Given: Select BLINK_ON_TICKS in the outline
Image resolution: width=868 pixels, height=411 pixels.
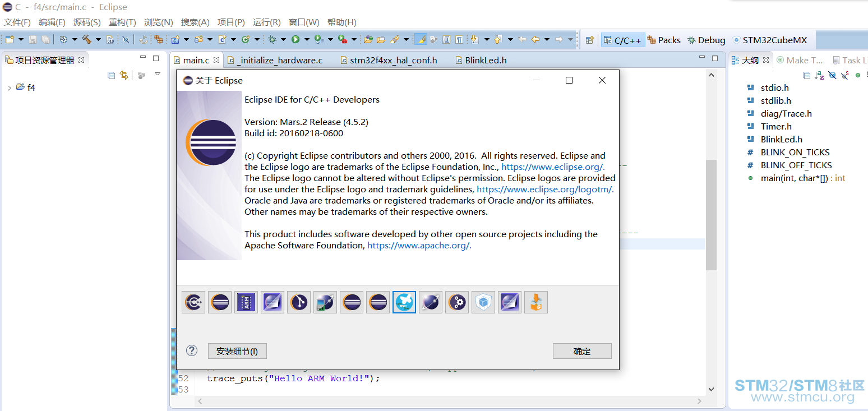Looking at the screenshot, I should 788,153.
